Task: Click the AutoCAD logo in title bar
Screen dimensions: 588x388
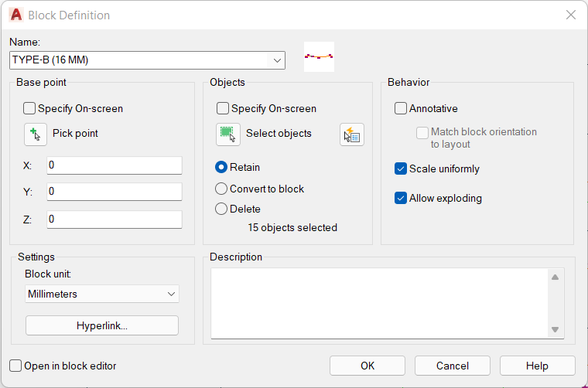Action: pos(16,15)
